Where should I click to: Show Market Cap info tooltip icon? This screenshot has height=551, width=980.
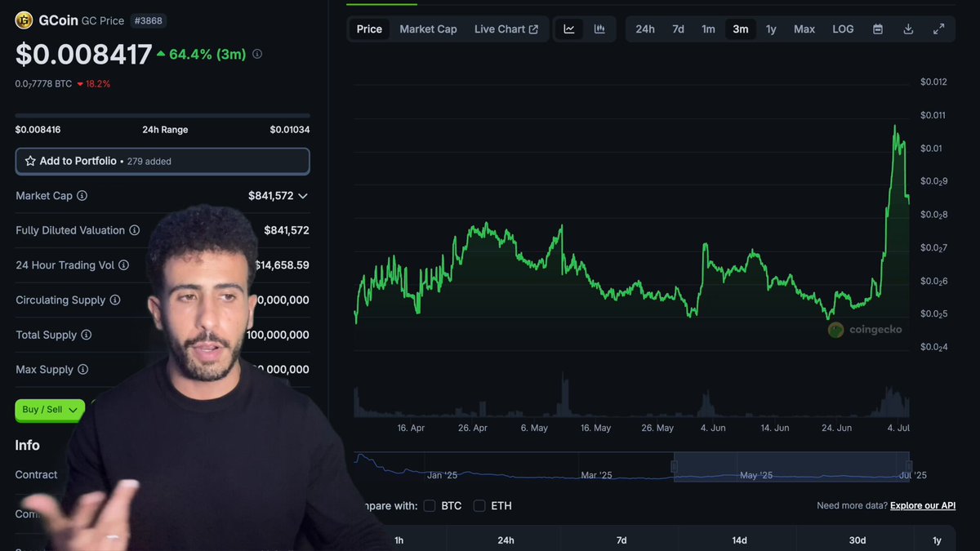[x=82, y=196]
